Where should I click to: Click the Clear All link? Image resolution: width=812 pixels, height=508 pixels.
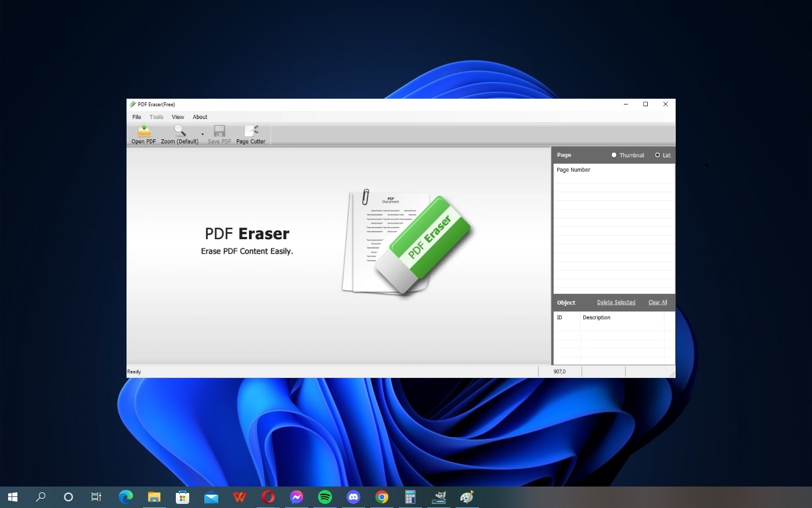pyautogui.click(x=658, y=302)
